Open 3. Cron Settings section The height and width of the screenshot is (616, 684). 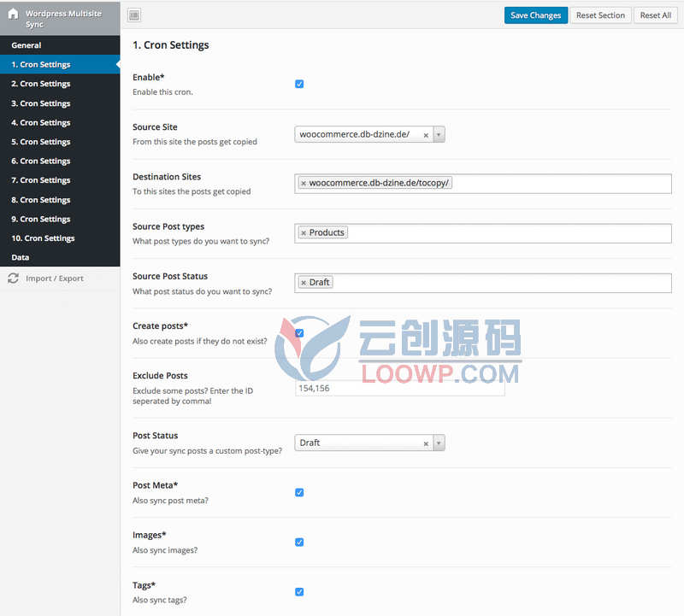pyautogui.click(x=60, y=103)
